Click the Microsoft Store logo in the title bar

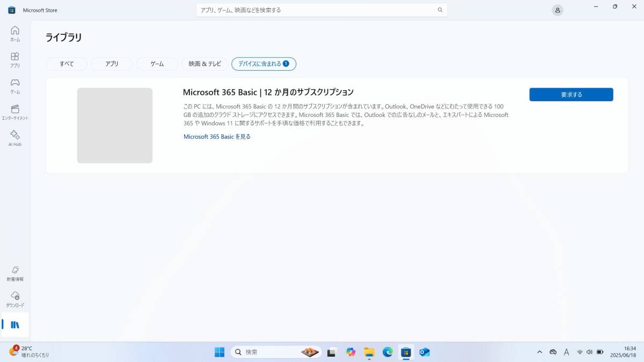coord(12,10)
